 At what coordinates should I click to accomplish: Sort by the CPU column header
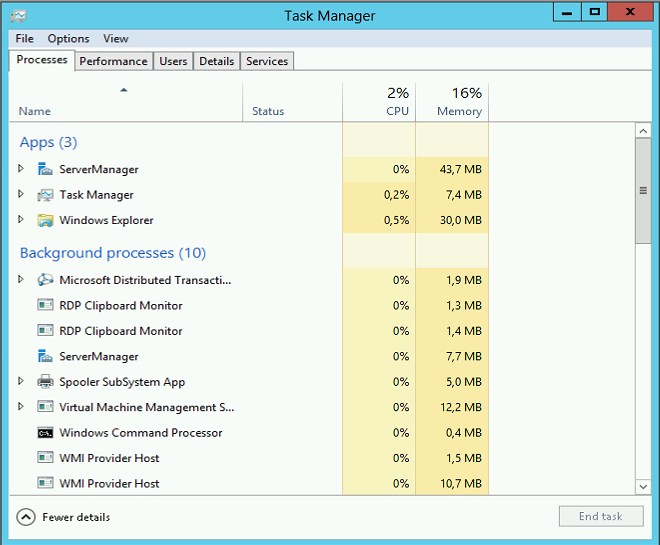click(x=379, y=102)
